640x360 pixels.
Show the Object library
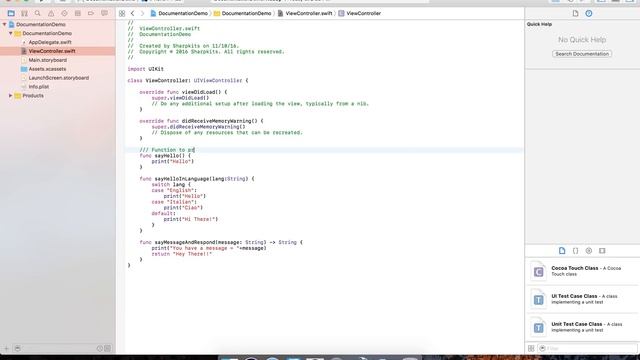click(x=589, y=251)
